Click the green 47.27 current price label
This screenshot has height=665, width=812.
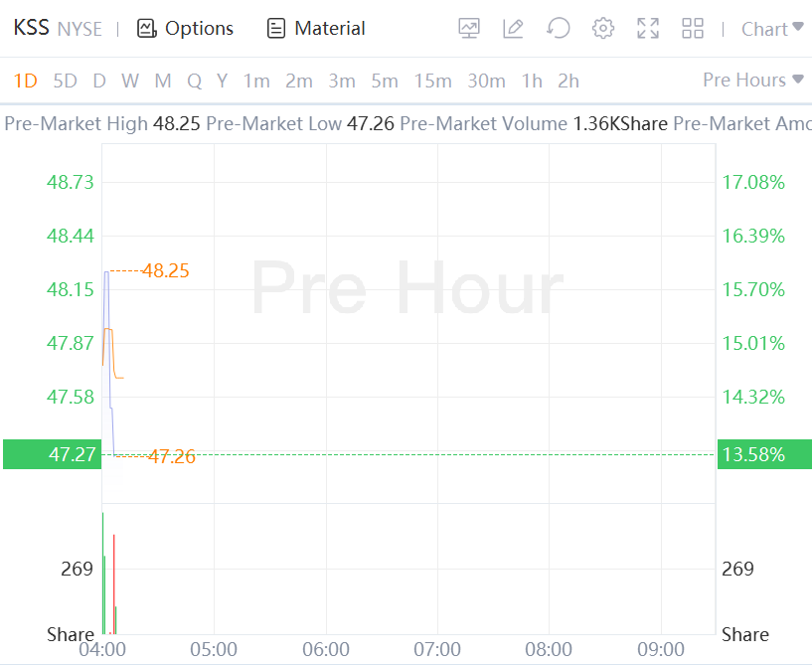pyautogui.click(x=51, y=454)
